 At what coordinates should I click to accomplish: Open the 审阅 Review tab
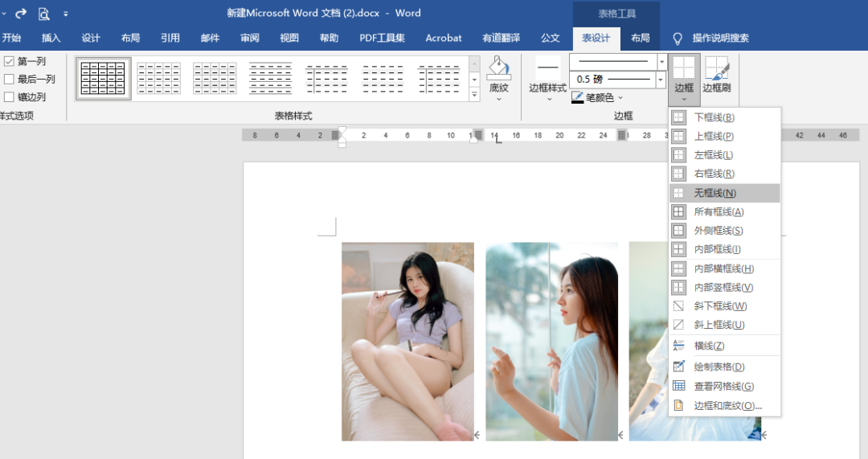coord(250,39)
